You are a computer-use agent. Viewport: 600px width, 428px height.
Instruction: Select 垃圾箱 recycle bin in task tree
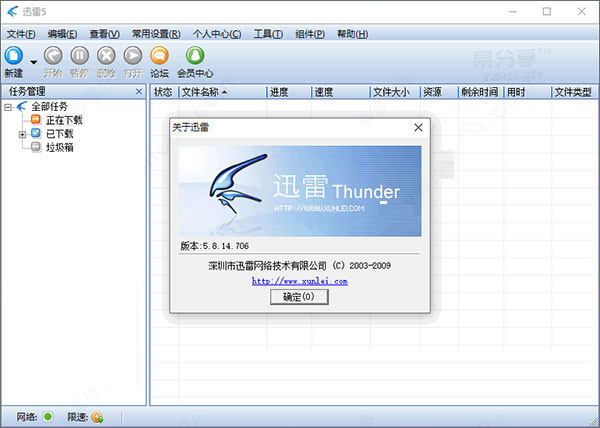[x=59, y=147]
